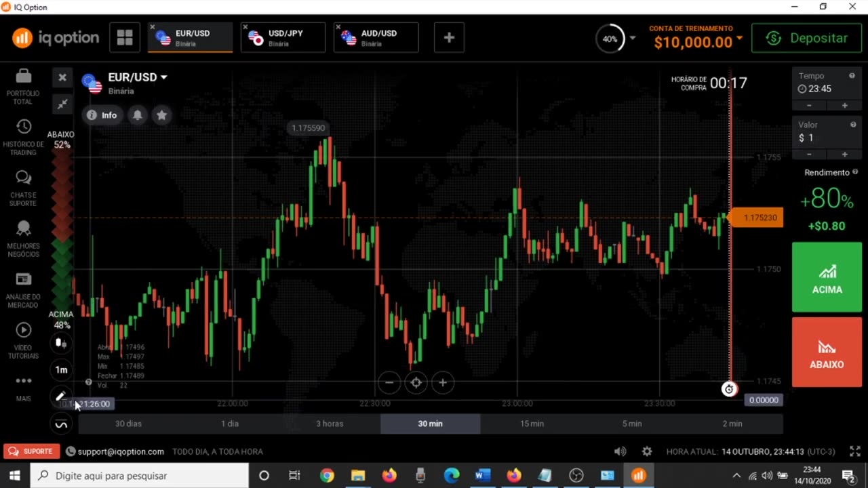Image resolution: width=868 pixels, height=488 pixels.
Task: Select 30 min time range
Action: [x=430, y=424]
